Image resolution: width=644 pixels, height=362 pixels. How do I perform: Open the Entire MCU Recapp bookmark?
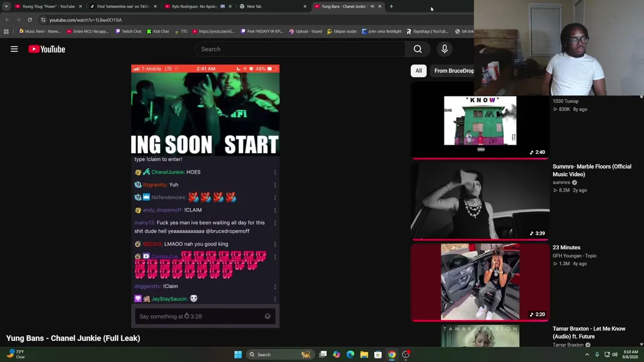coord(88,31)
